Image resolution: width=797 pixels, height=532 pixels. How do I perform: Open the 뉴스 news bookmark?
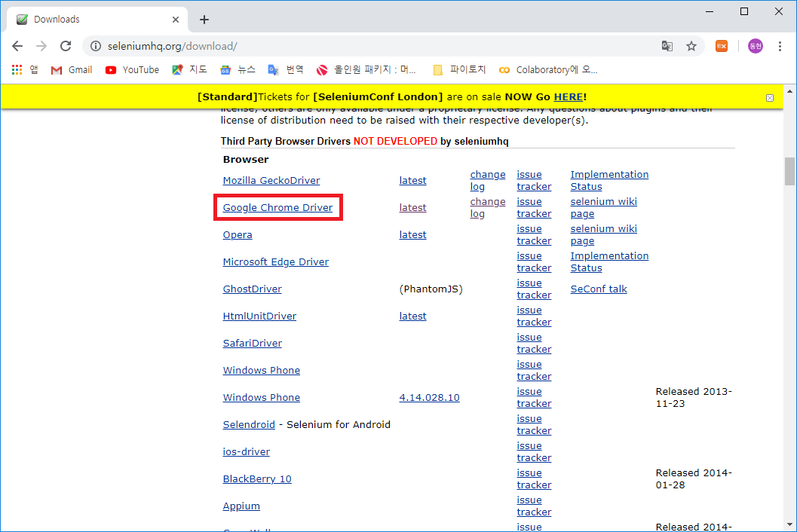238,69
